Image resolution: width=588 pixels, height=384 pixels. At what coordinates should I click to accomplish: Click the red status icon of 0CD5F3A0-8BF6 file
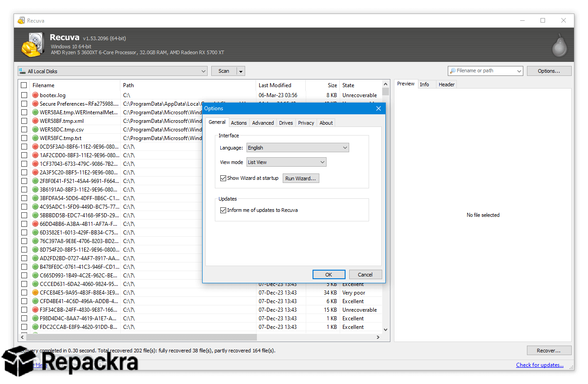[35, 147]
